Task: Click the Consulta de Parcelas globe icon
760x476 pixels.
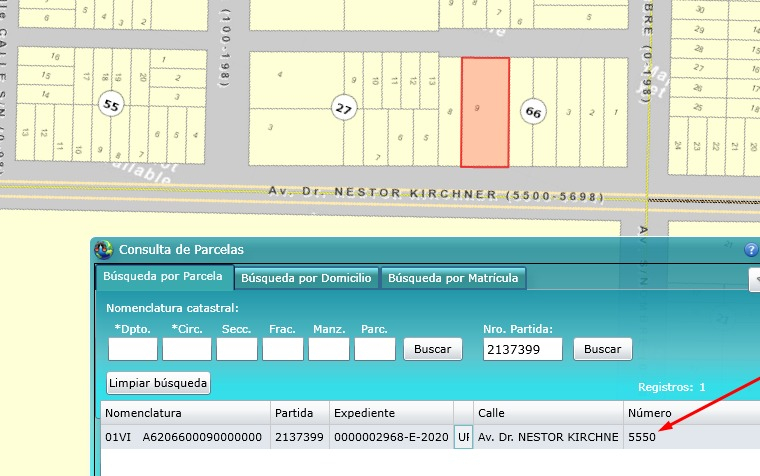Action: [103, 250]
